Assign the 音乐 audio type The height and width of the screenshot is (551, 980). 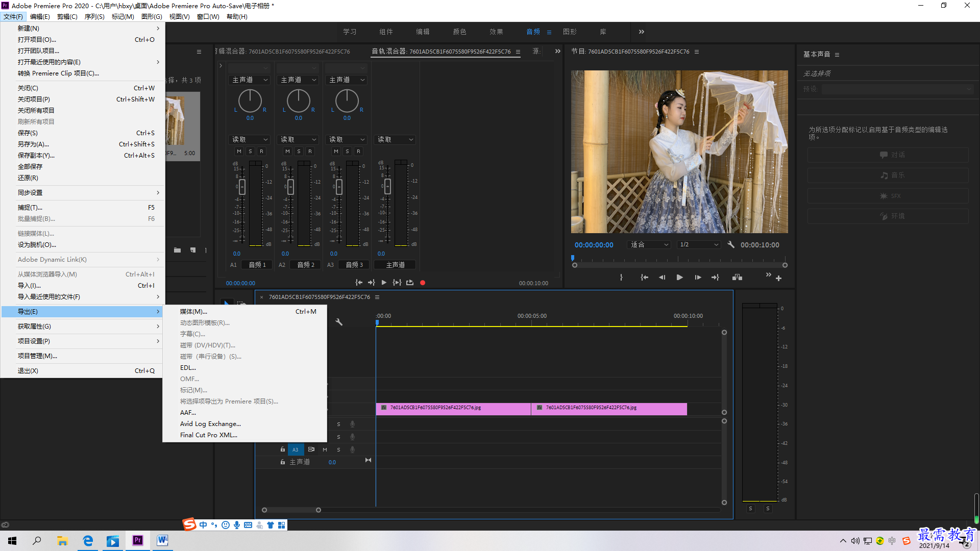[888, 176]
